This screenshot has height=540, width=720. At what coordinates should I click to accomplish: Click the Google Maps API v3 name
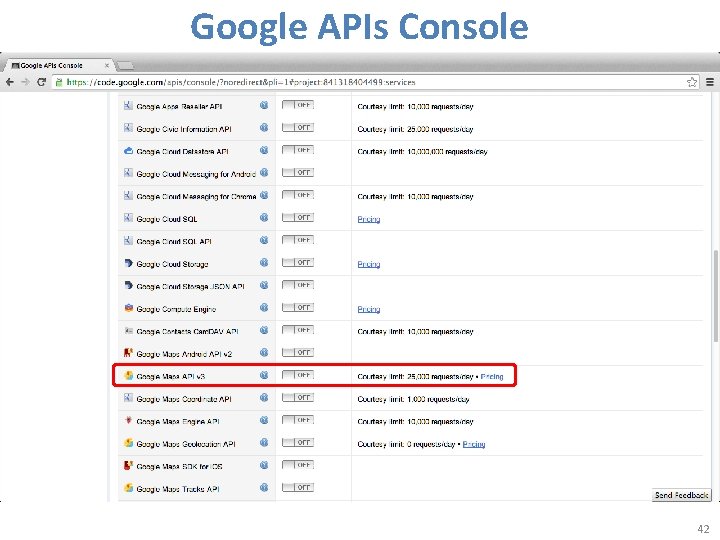click(171, 377)
